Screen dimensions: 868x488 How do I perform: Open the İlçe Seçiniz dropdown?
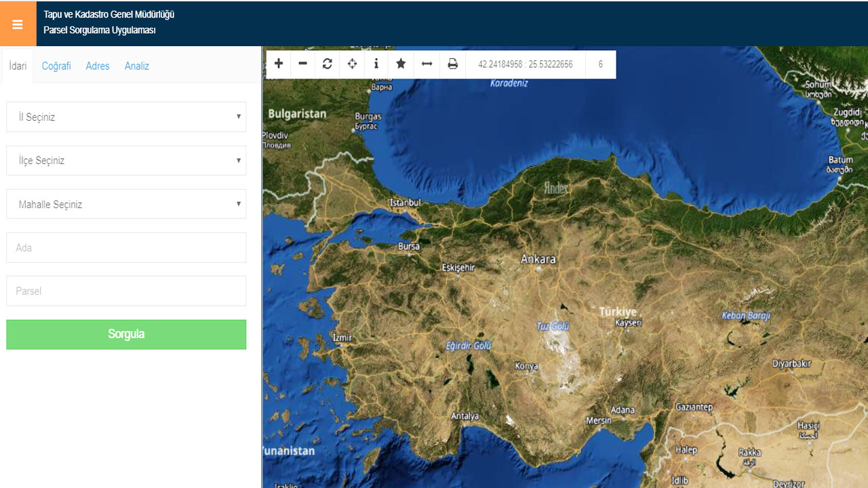[x=126, y=161]
